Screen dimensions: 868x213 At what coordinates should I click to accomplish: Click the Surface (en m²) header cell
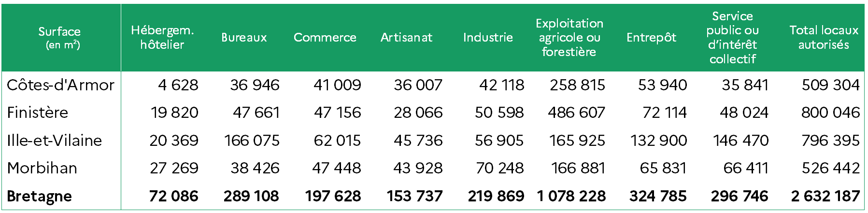pos(59,38)
